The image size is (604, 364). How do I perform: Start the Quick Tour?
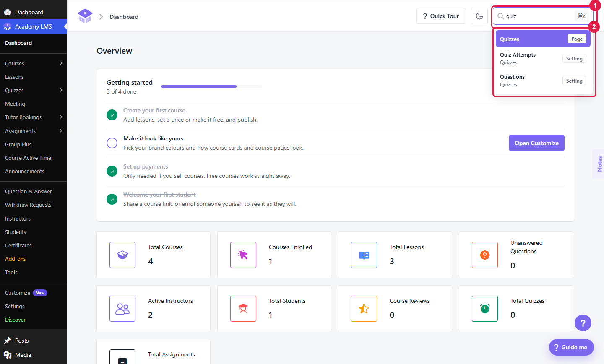click(x=441, y=16)
